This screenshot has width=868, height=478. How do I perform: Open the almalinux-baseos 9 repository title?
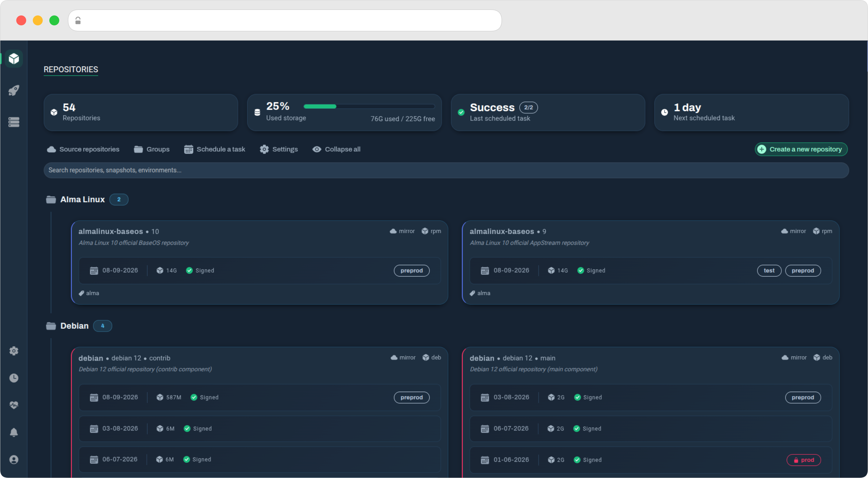point(502,232)
